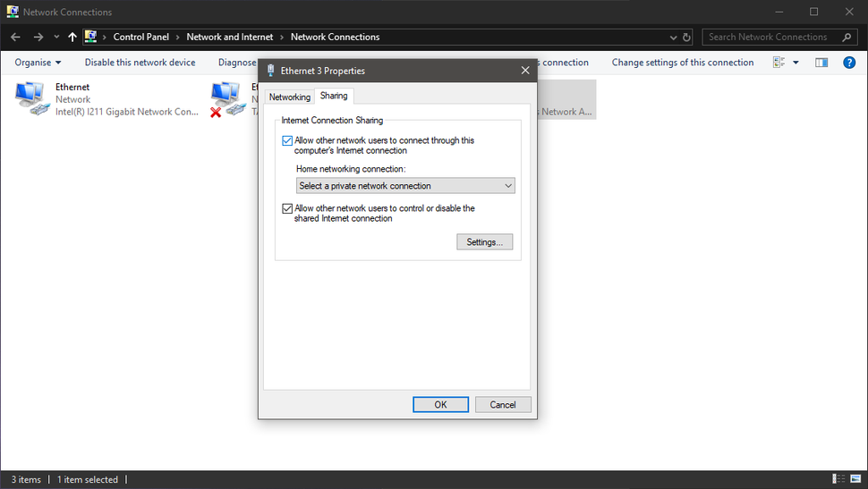Open the view options dropdown arrow

[796, 63]
